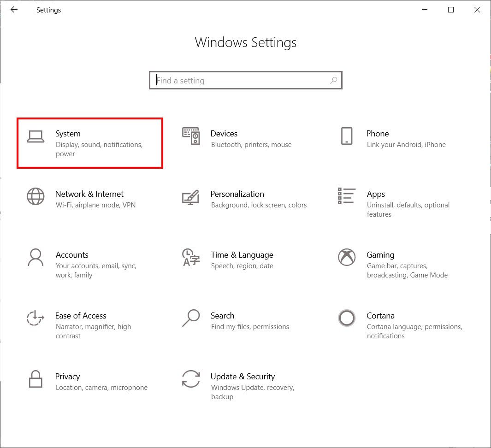
Task: Open Time & Language title
Action: (242, 255)
